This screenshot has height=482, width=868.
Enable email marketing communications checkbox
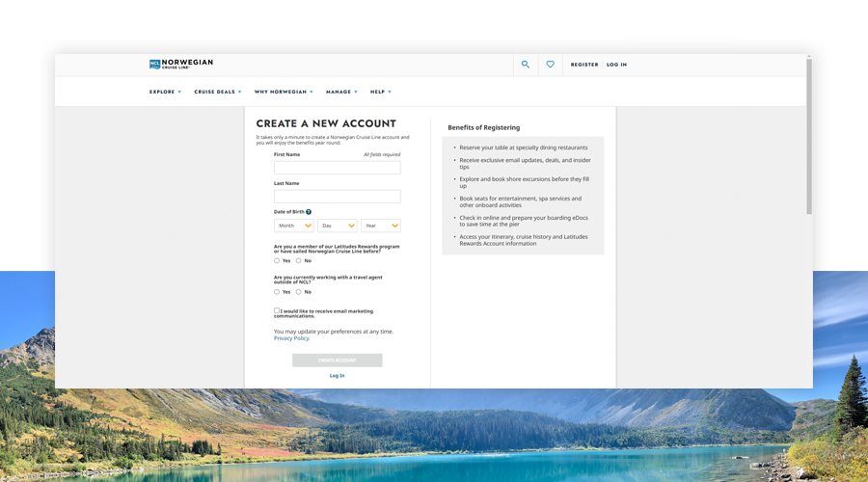pyautogui.click(x=277, y=310)
